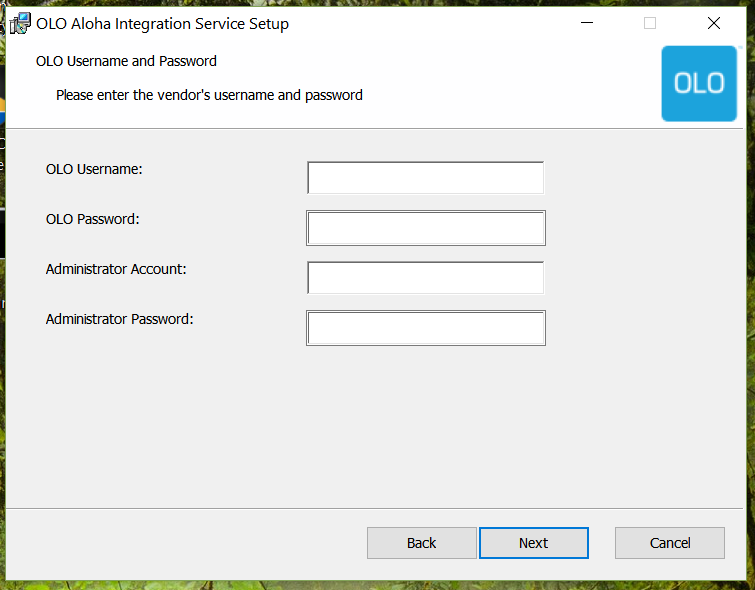The image size is (755, 590).
Task: Click the "OLO Username:" label
Action: [x=94, y=169]
